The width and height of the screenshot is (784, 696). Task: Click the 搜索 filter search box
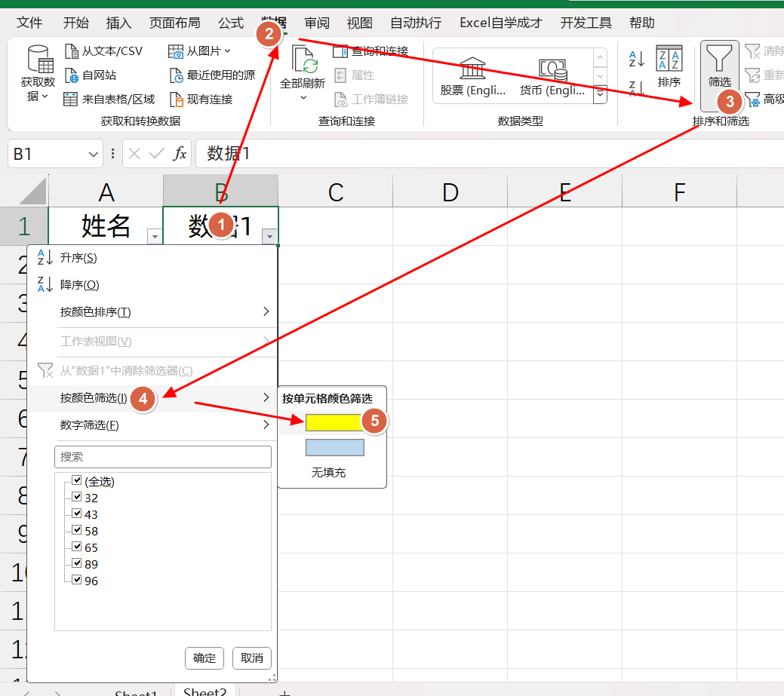coord(162,457)
